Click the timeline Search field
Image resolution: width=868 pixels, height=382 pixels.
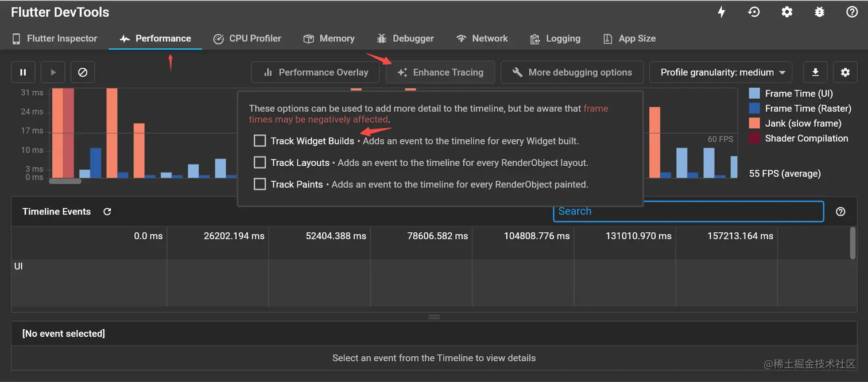pyautogui.click(x=688, y=211)
